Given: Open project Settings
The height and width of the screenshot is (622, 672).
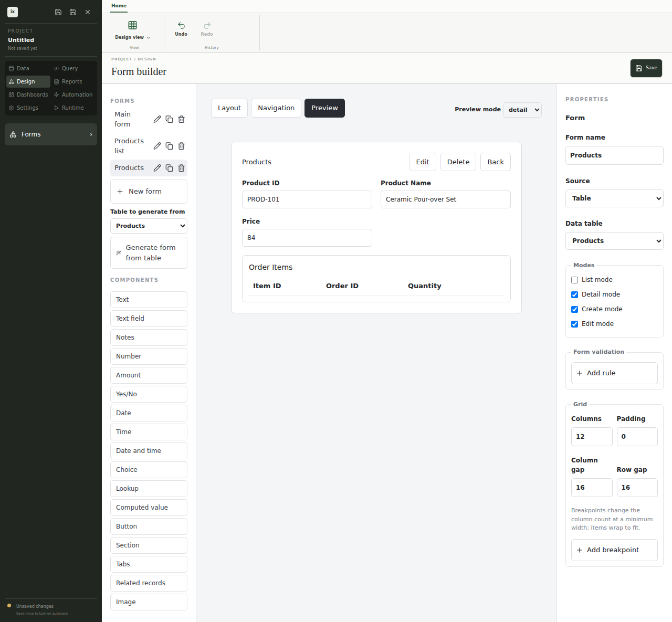Looking at the screenshot, I should point(28,108).
